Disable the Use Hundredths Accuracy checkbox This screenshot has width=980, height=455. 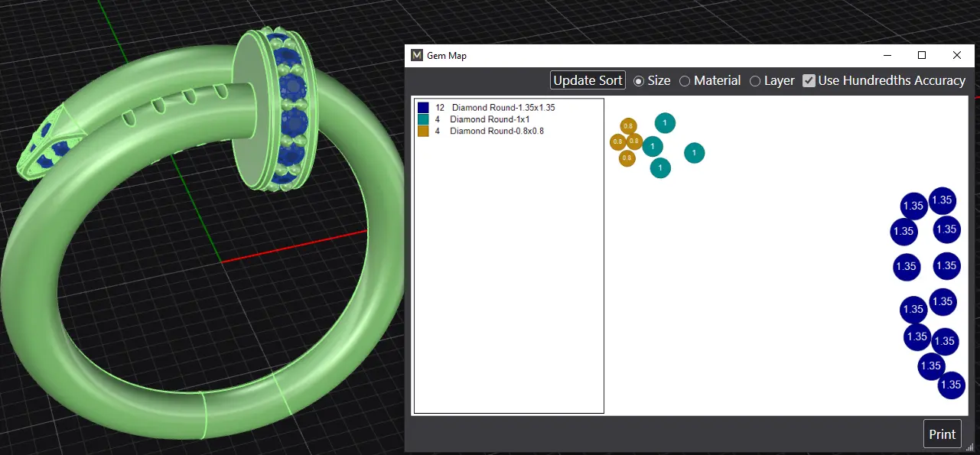(x=809, y=80)
